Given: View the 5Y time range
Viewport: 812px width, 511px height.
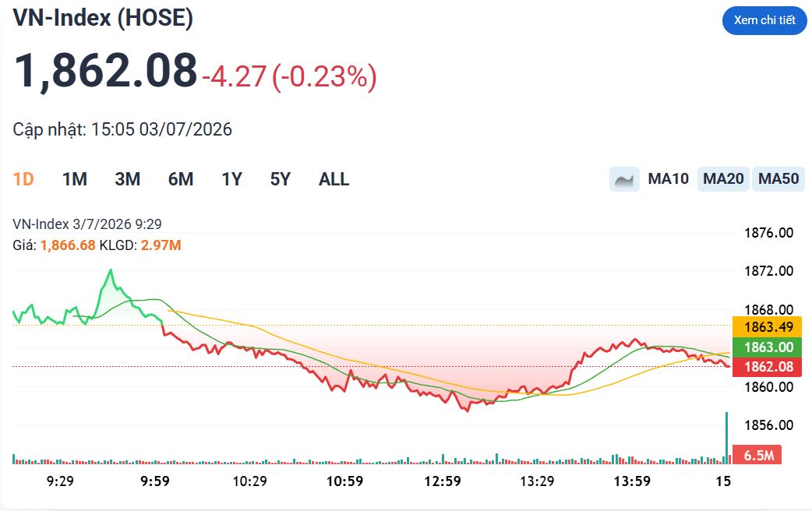Looking at the screenshot, I should (x=281, y=179).
